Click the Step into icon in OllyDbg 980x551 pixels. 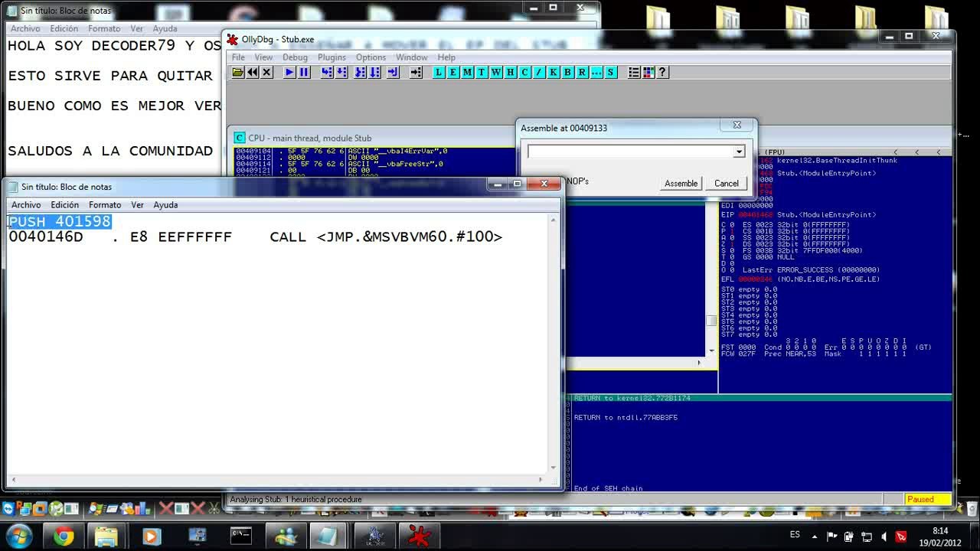point(327,72)
